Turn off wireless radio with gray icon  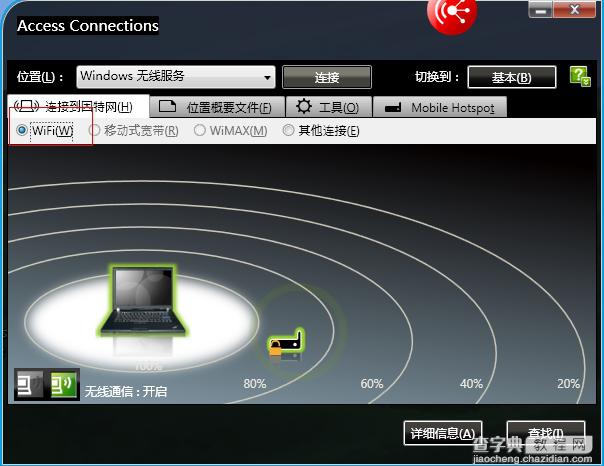tap(29, 384)
